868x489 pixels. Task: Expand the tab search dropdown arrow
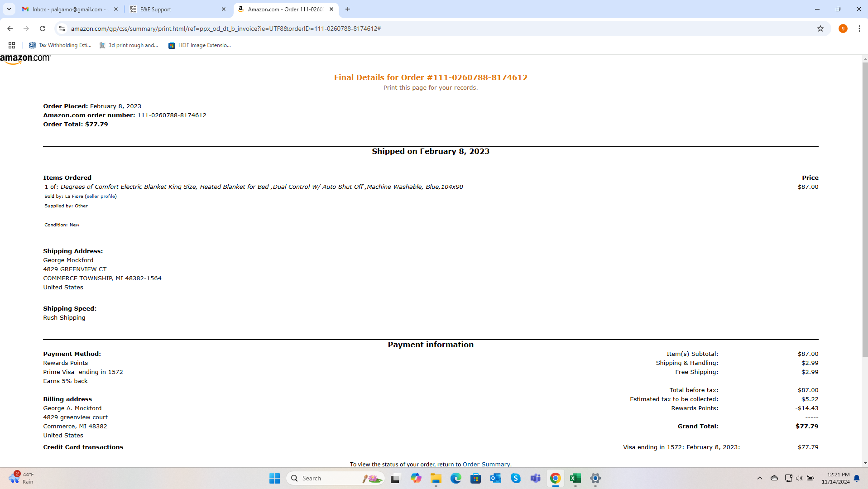[9, 9]
